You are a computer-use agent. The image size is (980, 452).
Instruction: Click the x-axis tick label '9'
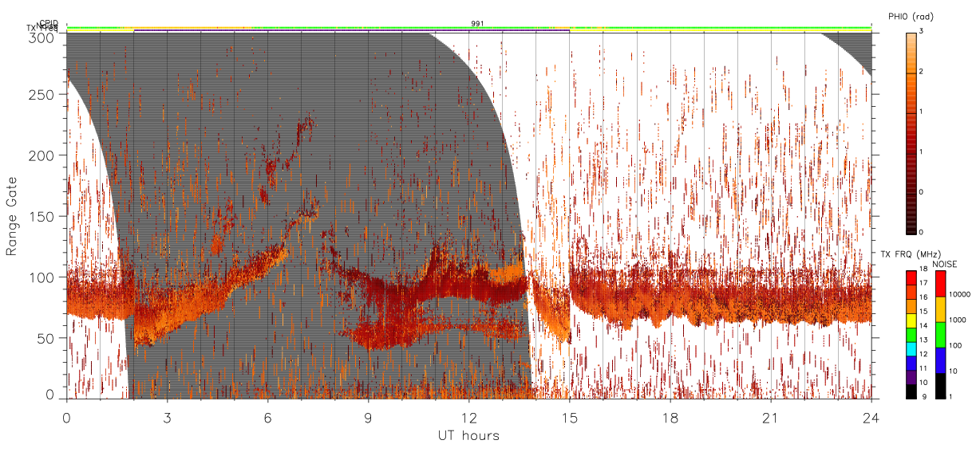tap(368, 417)
